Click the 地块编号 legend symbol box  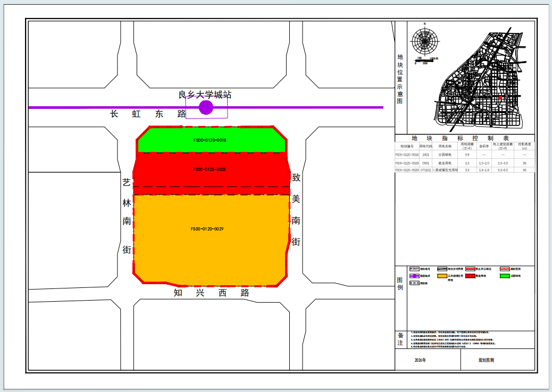pos(414,269)
